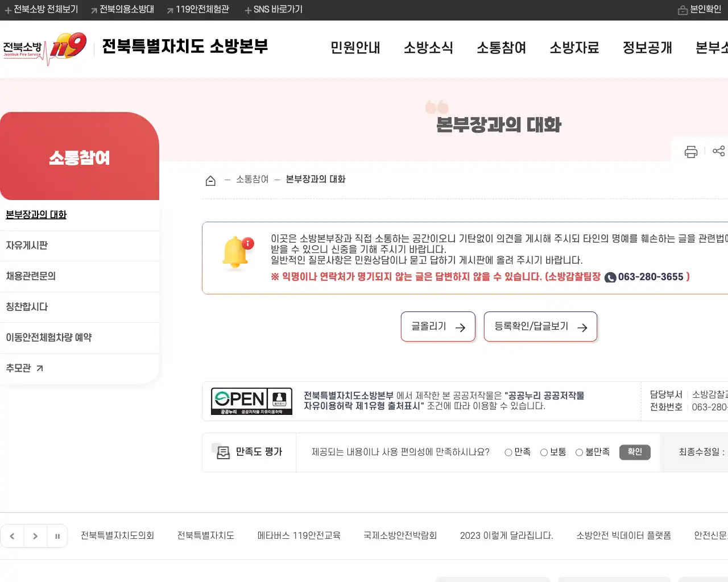728x582 pixels.
Task: Open 등록확인/답글보기
Action: [540, 326]
